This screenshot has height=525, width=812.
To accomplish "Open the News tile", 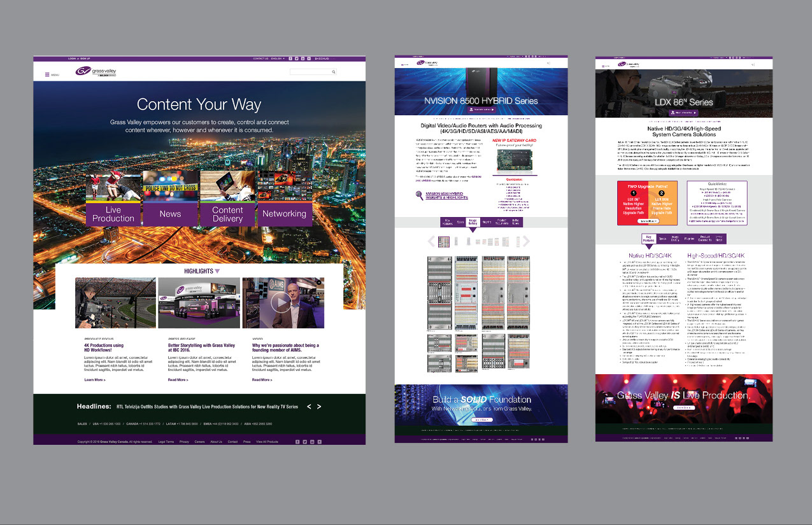I will coord(170,198).
